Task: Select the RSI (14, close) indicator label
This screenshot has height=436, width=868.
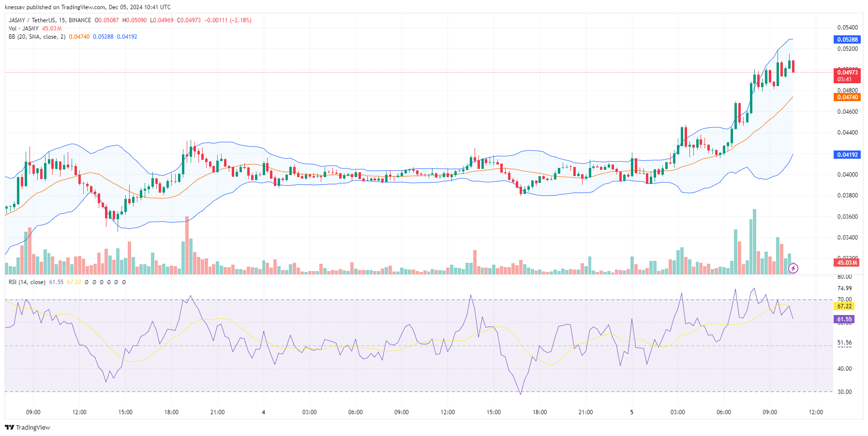Action: pos(27,282)
